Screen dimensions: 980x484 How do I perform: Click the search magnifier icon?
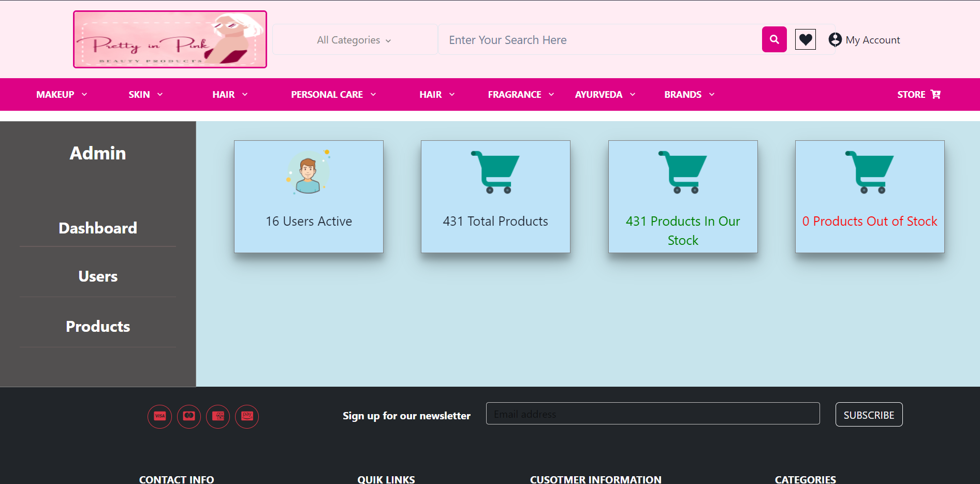coord(773,39)
